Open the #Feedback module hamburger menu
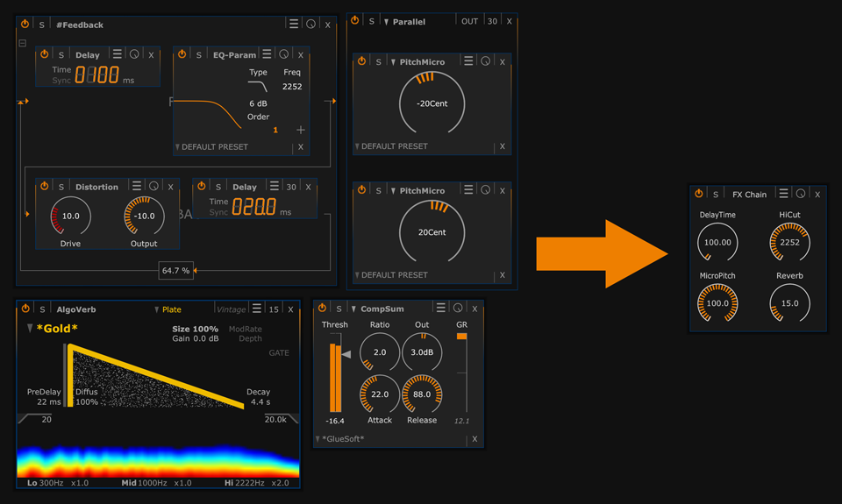The image size is (842, 504). click(294, 25)
